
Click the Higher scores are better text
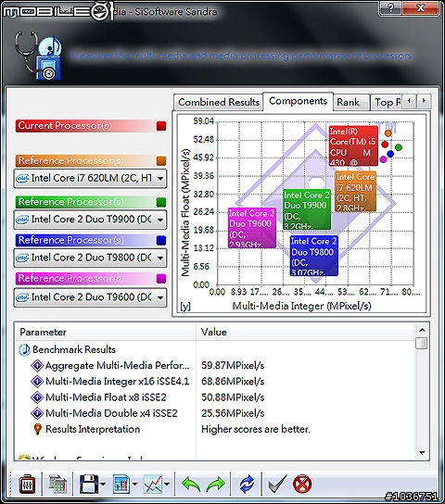(x=256, y=429)
